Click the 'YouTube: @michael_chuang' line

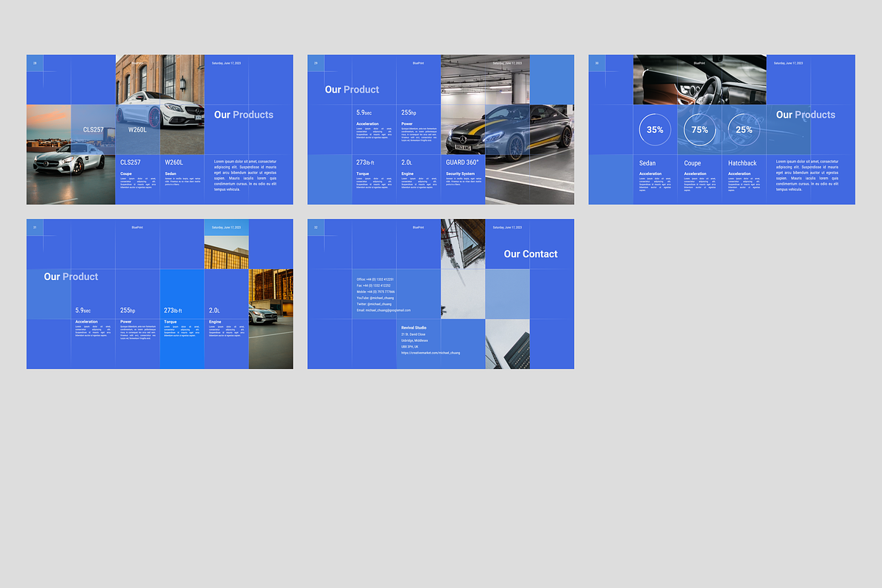[x=375, y=298]
